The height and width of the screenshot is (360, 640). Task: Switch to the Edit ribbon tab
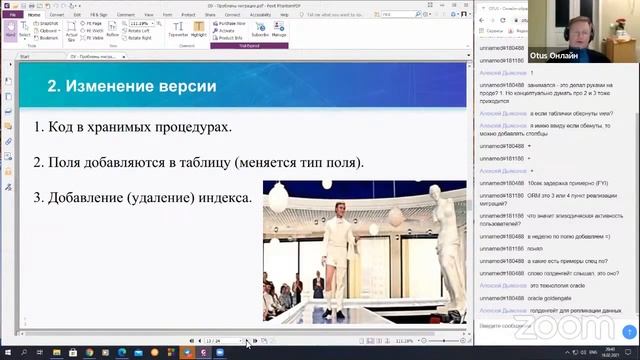click(x=77, y=15)
